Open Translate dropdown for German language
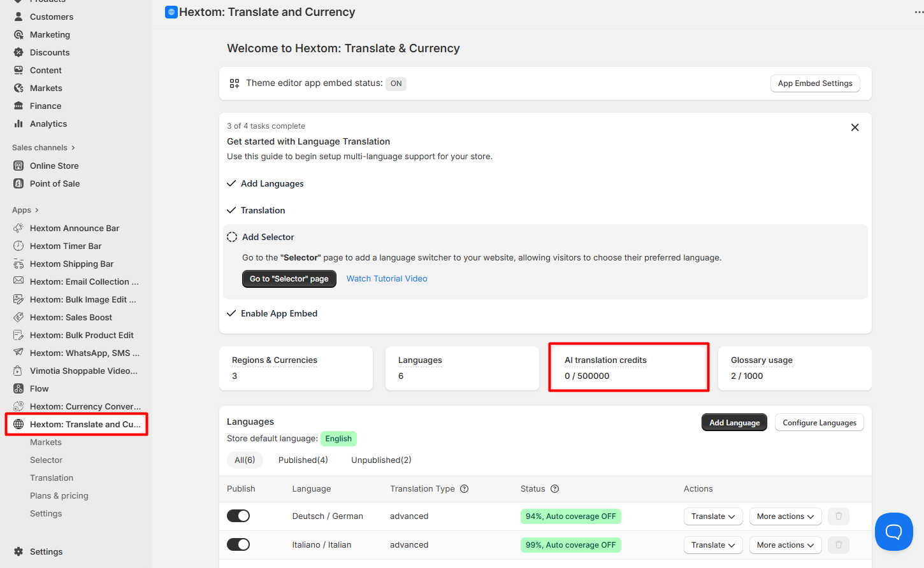Screen dimensions: 924x568 click(x=713, y=516)
